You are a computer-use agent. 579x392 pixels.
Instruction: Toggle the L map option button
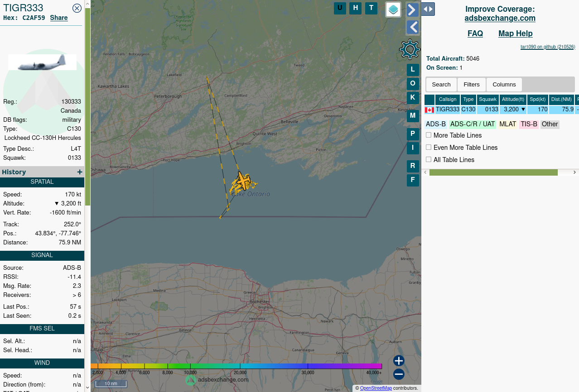[x=413, y=70]
